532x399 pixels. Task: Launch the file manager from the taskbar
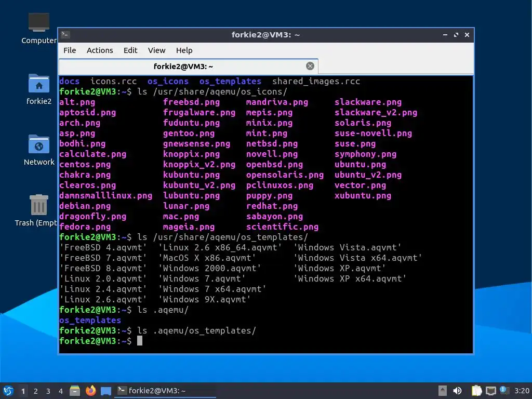(x=75, y=391)
